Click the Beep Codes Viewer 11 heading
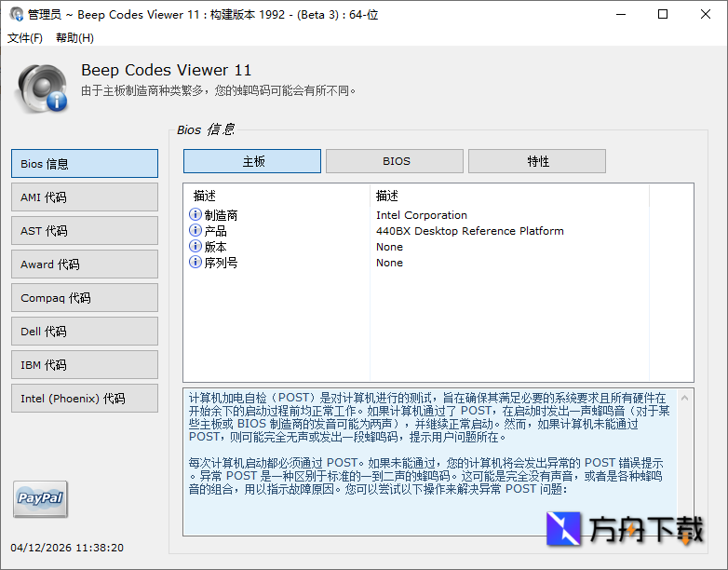The height and width of the screenshot is (570, 728). click(167, 70)
